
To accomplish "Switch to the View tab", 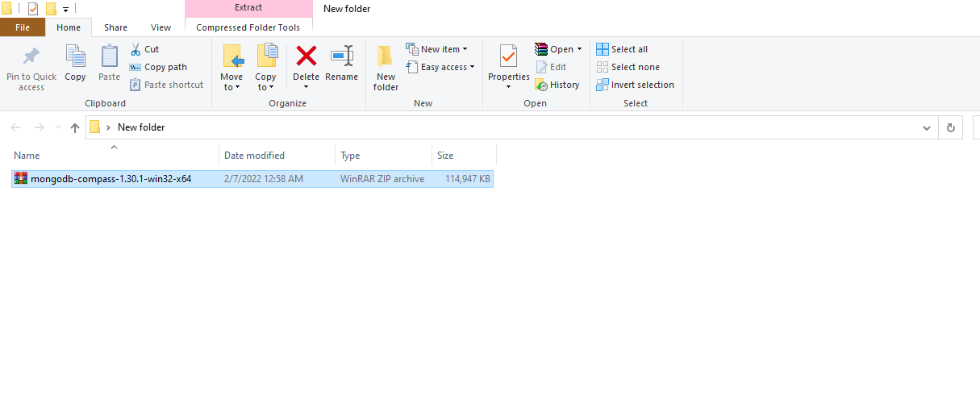I will pyautogui.click(x=161, y=27).
